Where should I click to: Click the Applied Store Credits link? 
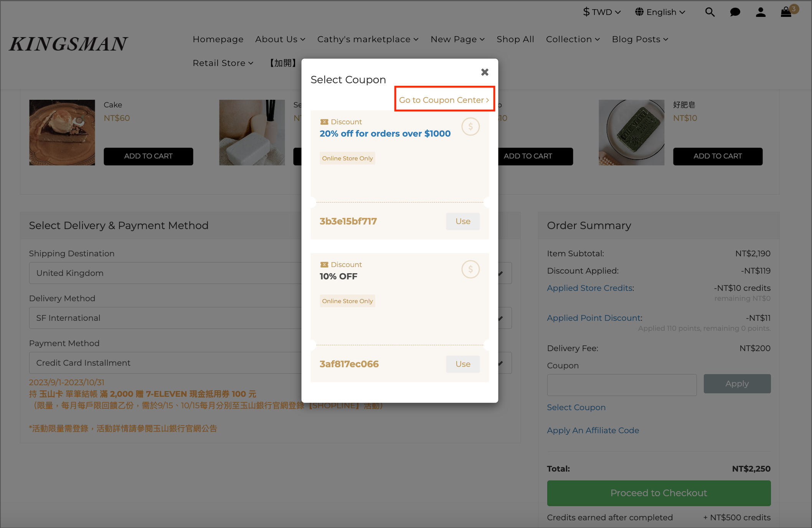590,288
